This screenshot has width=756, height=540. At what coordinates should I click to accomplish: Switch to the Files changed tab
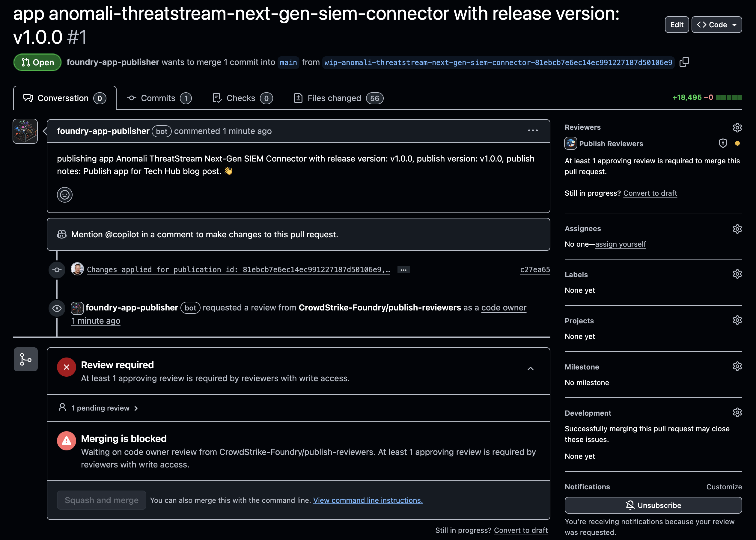point(334,98)
